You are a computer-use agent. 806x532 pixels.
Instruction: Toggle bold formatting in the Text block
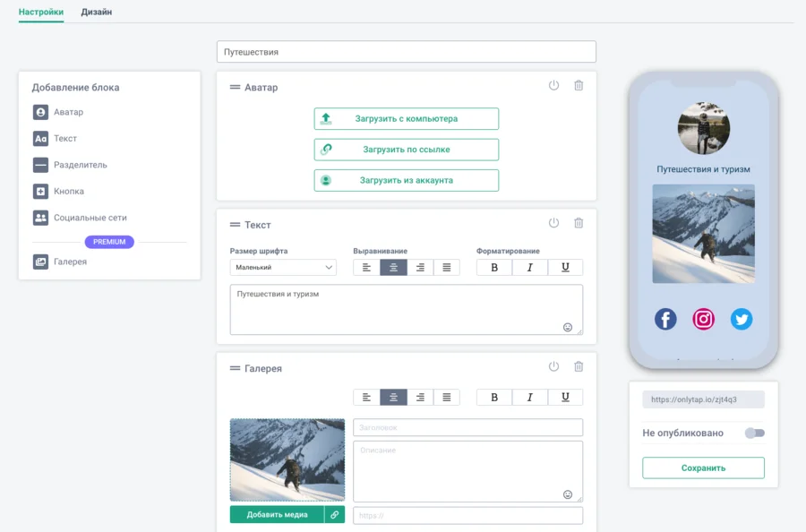(x=494, y=267)
